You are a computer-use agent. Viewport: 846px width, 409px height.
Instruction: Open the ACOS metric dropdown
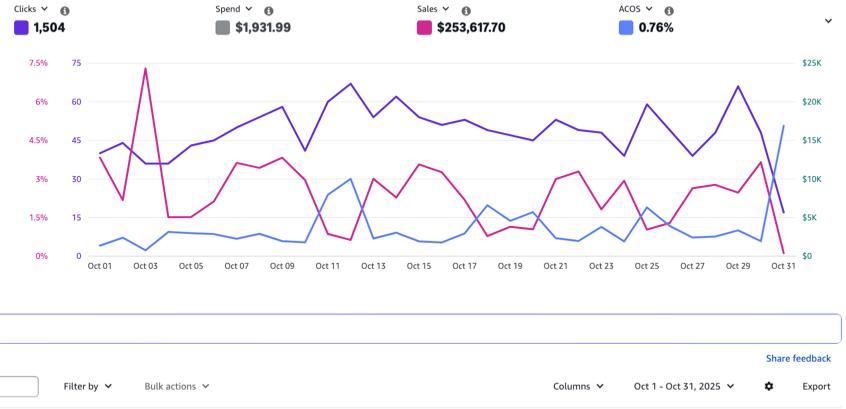click(x=635, y=9)
